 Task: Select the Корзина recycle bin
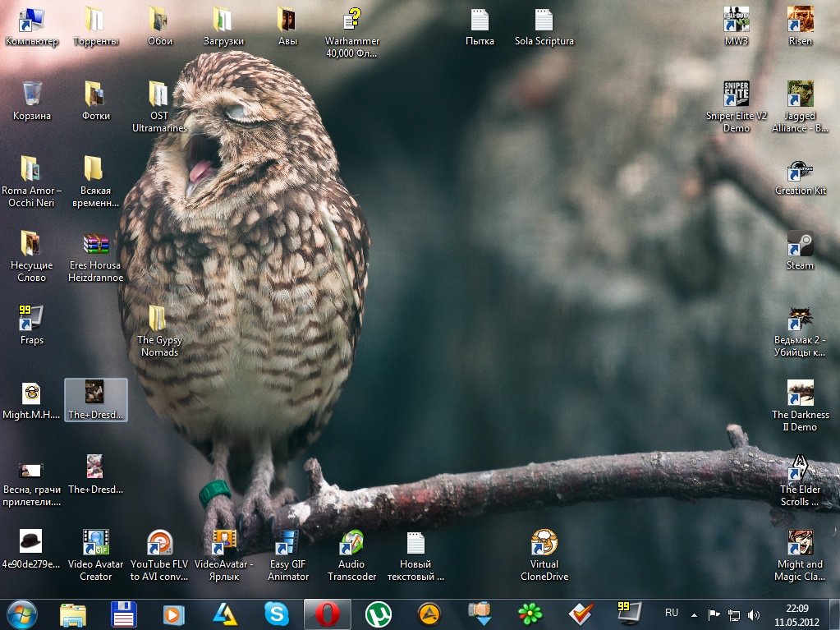tap(31, 101)
